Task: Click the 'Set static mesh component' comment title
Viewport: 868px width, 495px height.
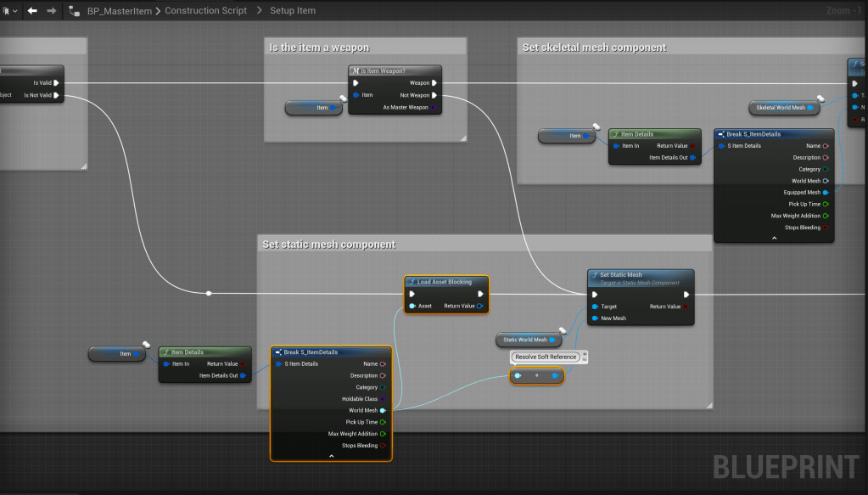Action: [x=329, y=245]
